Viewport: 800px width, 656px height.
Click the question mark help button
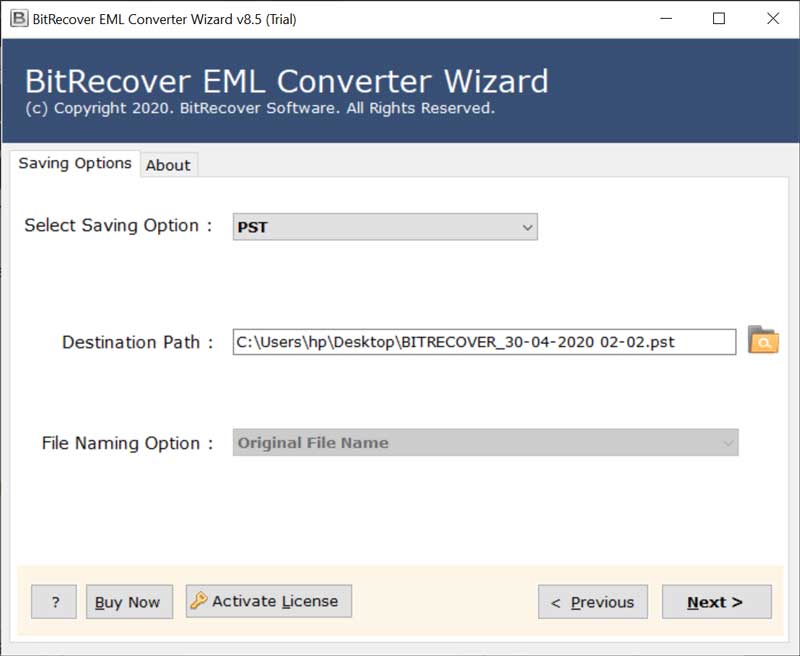(x=54, y=602)
